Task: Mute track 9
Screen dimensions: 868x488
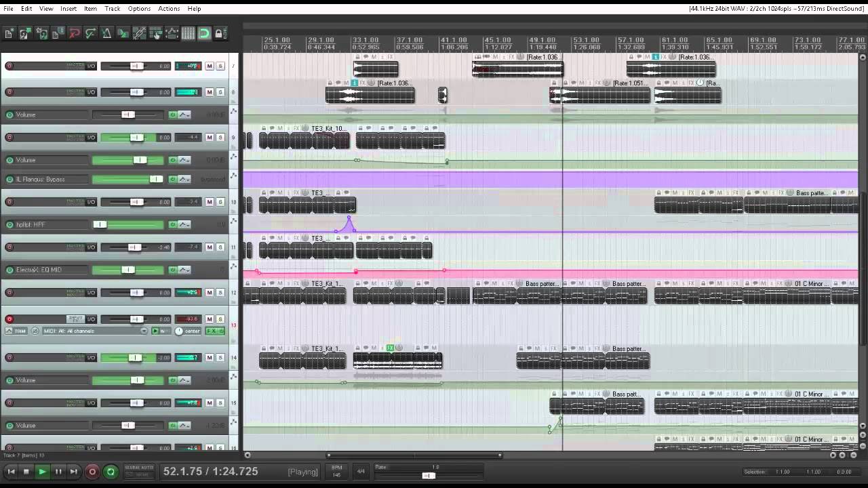Action: [x=210, y=138]
